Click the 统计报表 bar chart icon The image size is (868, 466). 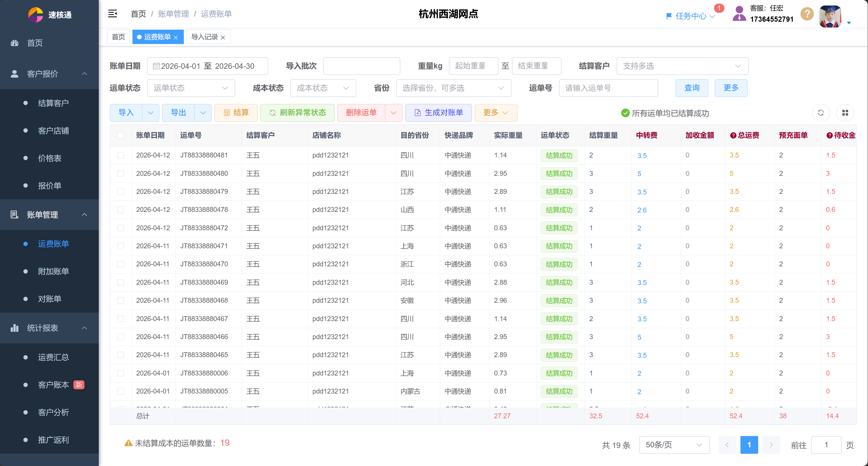tap(14, 328)
